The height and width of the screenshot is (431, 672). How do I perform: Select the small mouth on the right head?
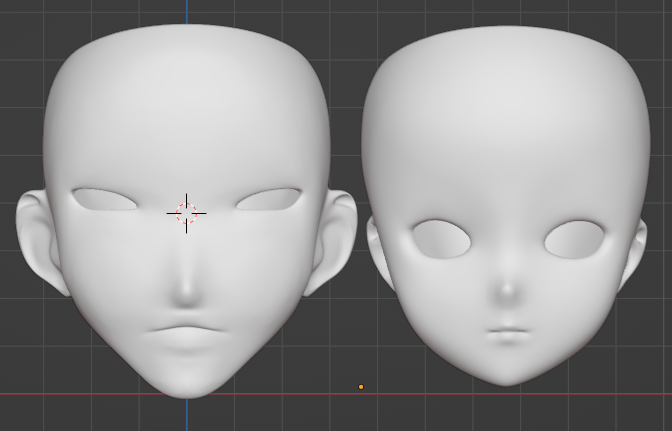click(x=507, y=330)
